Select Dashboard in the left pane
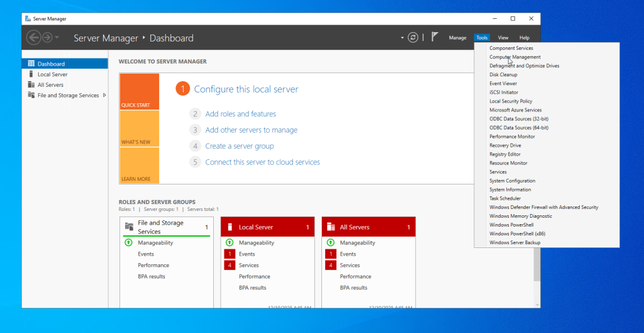This screenshot has width=644, height=333. point(65,64)
